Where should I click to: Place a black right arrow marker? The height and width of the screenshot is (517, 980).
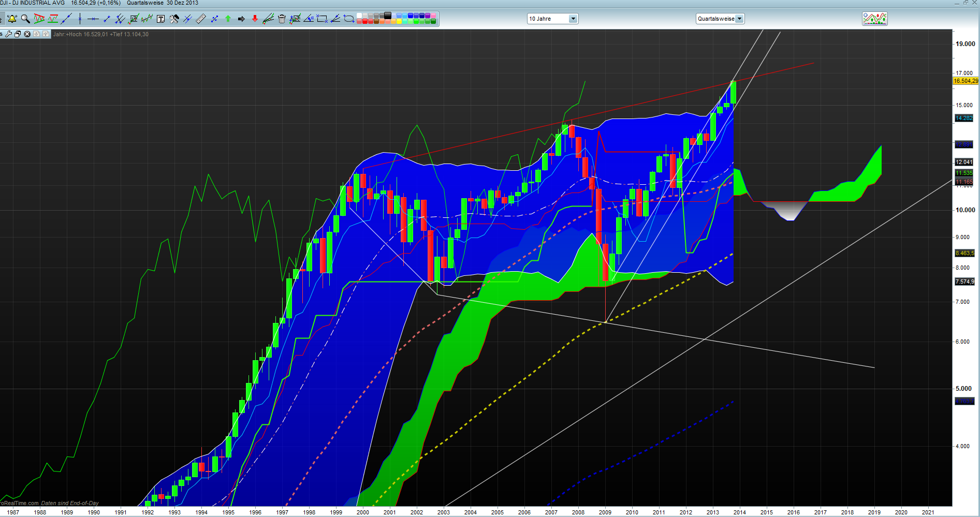[x=241, y=19]
